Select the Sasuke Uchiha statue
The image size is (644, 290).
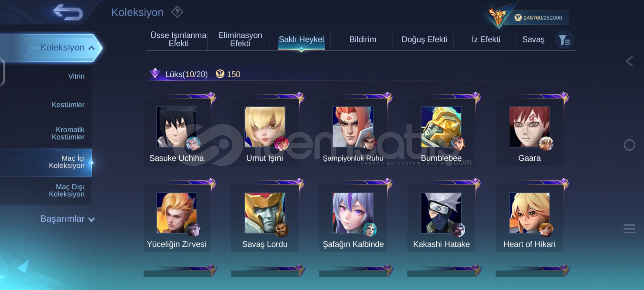tap(177, 132)
